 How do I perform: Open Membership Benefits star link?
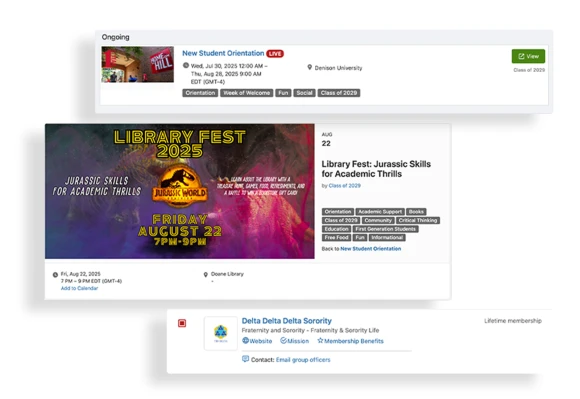click(350, 341)
